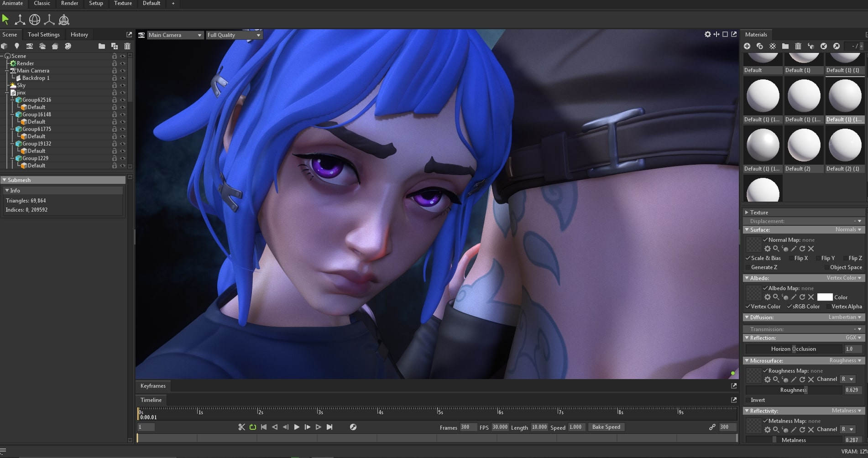Click the scissors icon in the timeline

(x=242, y=427)
